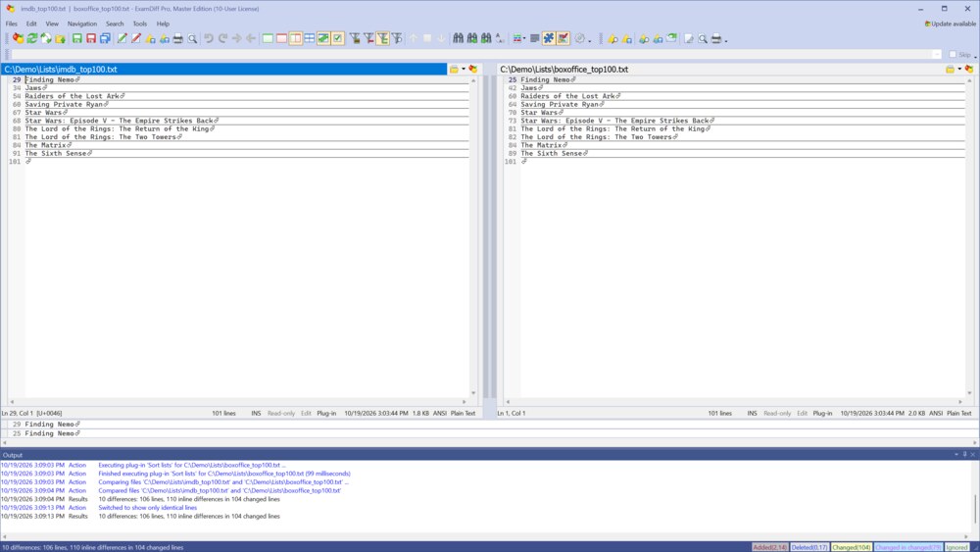Click the gear Options icon

point(580,39)
